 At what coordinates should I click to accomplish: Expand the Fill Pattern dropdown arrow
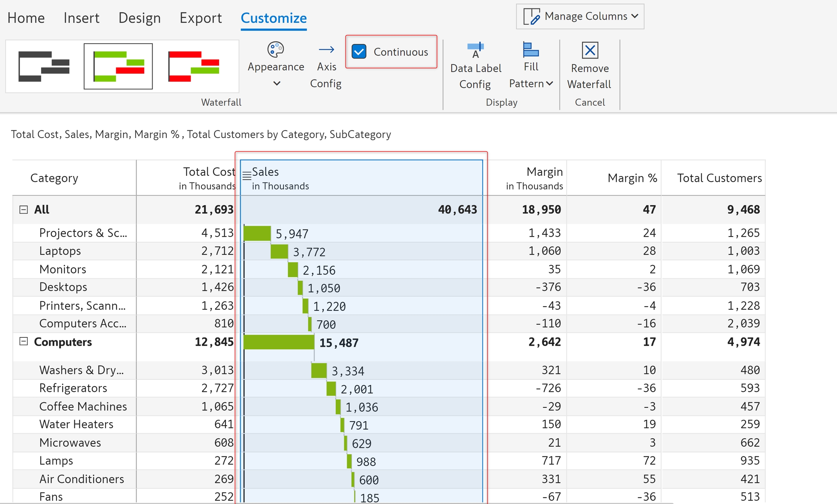coord(550,84)
